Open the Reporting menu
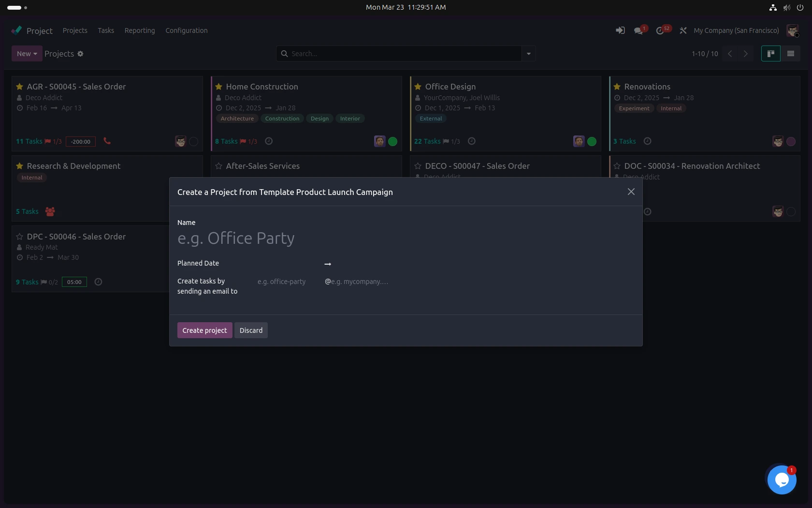812x508 pixels. [x=140, y=30]
